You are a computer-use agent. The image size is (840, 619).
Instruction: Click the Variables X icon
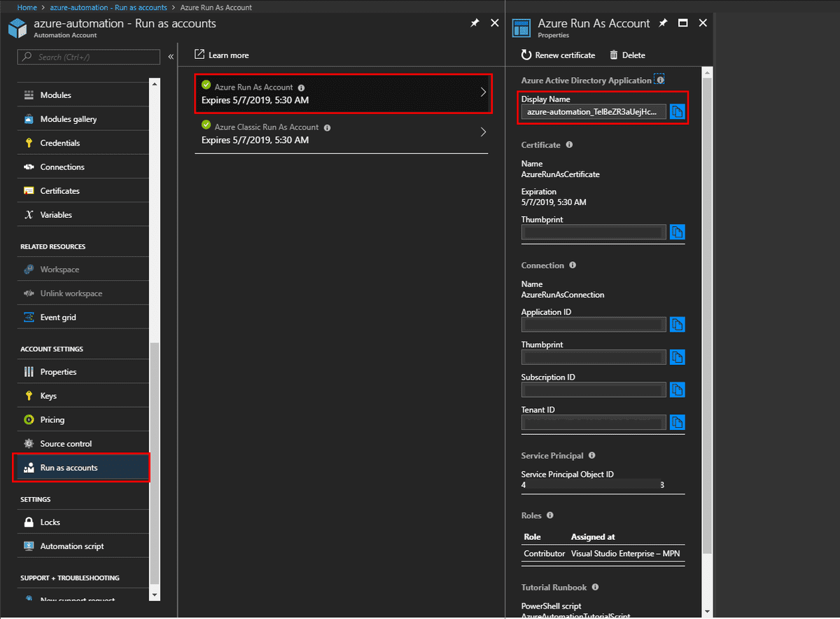29,215
